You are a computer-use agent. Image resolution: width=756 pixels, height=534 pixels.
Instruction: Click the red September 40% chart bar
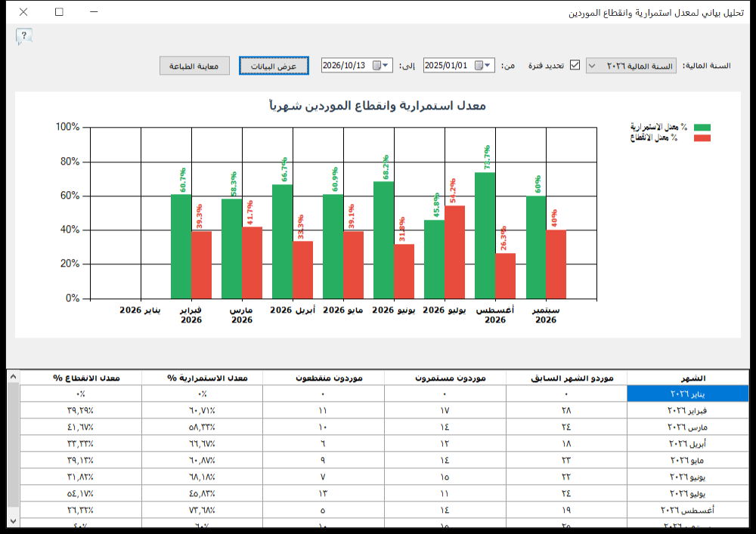click(x=556, y=264)
